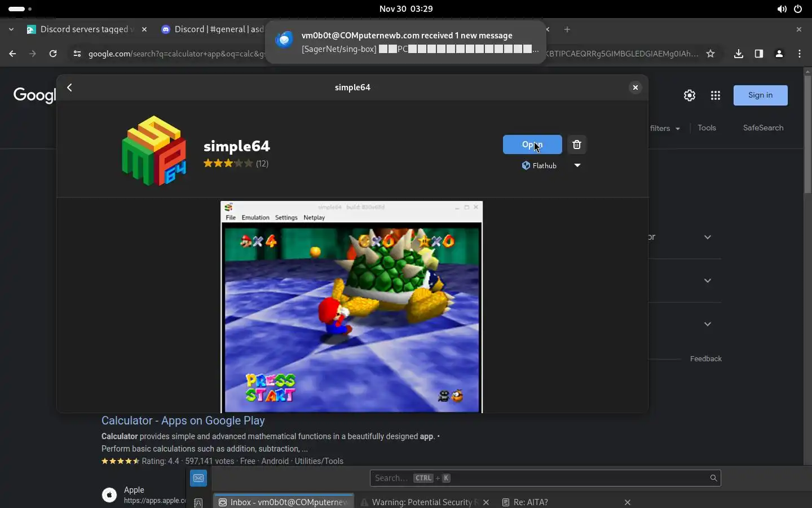Click the simple64 app logo
812x508 pixels.
click(x=154, y=151)
